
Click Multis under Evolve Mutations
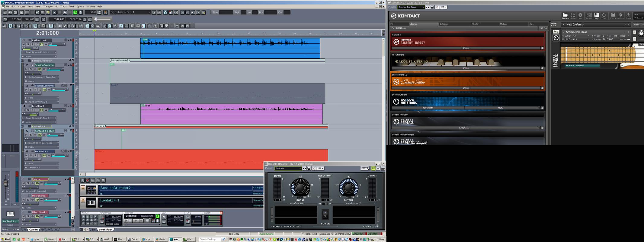click(501, 108)
